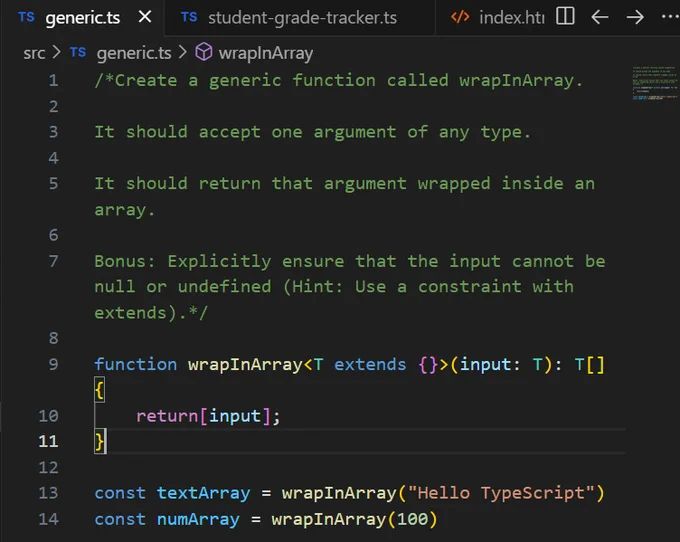Click the "return" keyword on line 10
The width and height of the screenshot is (680, 542).
[x=167, y=416]
